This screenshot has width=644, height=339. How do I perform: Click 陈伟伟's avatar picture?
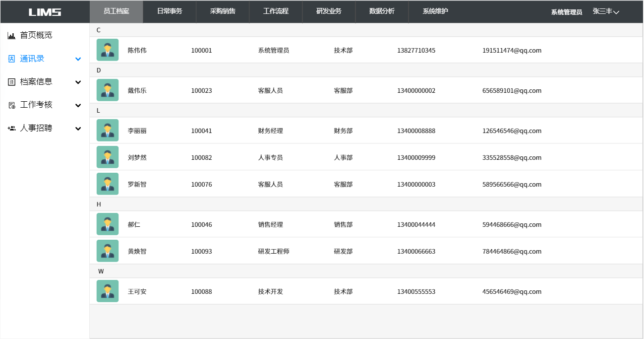coord(108,50)
